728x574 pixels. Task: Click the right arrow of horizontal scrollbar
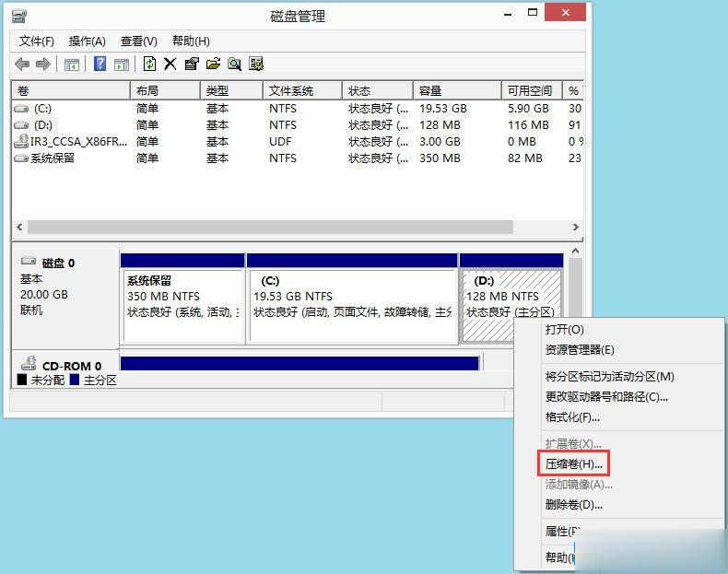point(575,227)
